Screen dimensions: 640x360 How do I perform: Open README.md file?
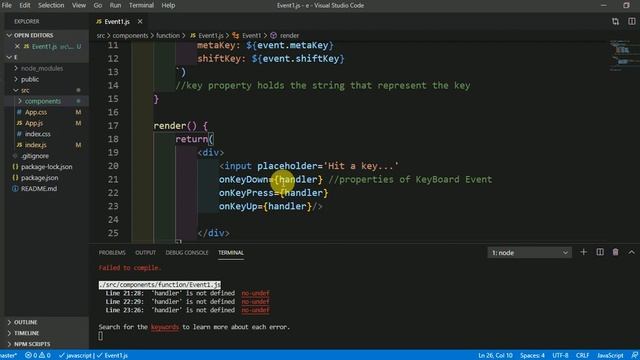[x=39, y=189]
